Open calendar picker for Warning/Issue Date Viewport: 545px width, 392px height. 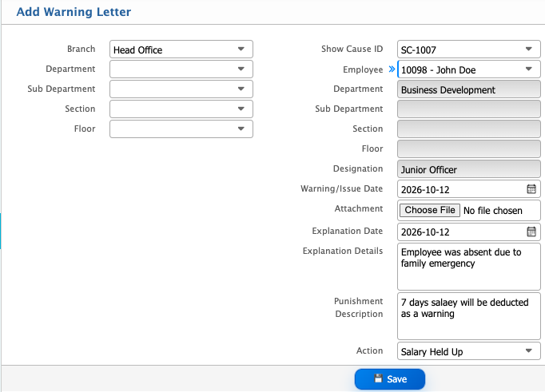531,189
